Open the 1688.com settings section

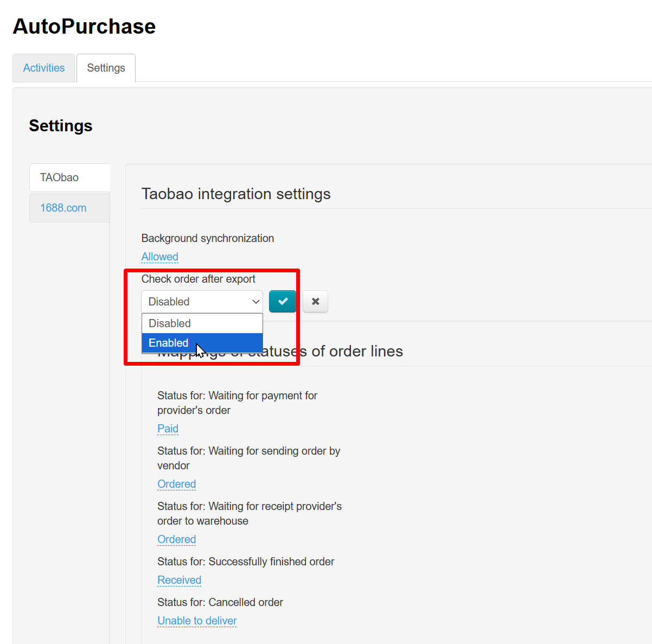point(63,208)
